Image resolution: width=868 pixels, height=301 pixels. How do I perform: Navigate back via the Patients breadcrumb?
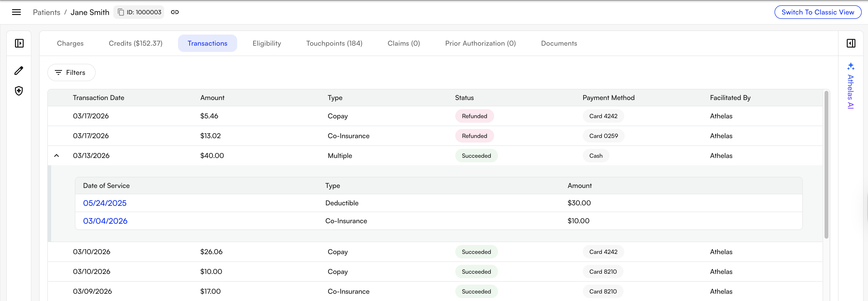[46, 12]
